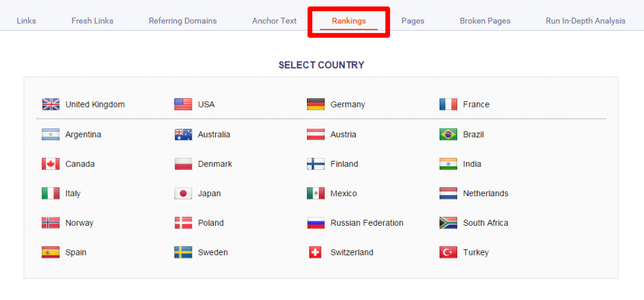Choose the Netherlands flag icon

click(448, 194)
